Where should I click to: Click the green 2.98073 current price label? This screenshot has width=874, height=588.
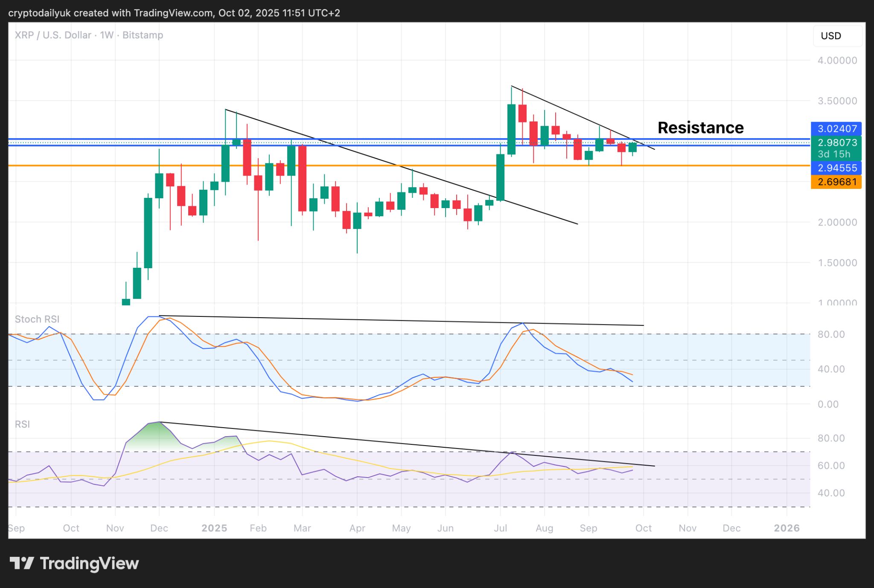836,143
